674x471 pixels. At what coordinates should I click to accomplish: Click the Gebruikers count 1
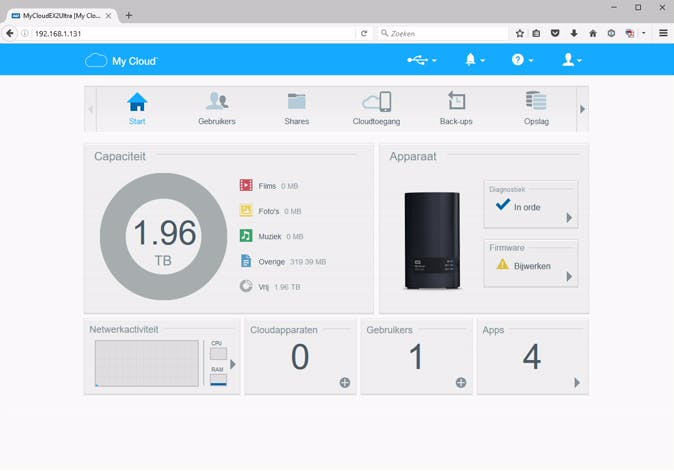416,357
